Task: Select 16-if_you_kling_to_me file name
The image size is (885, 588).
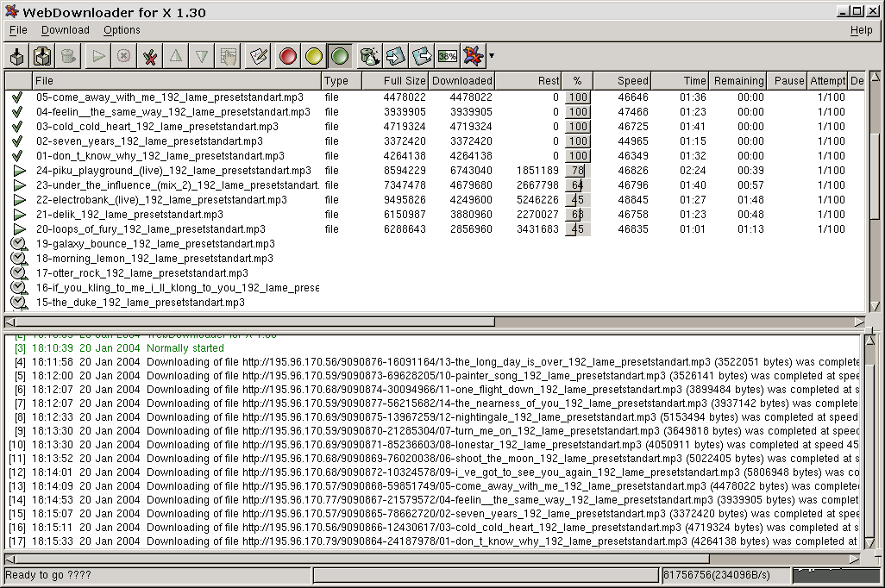Action: coord(178,288)
